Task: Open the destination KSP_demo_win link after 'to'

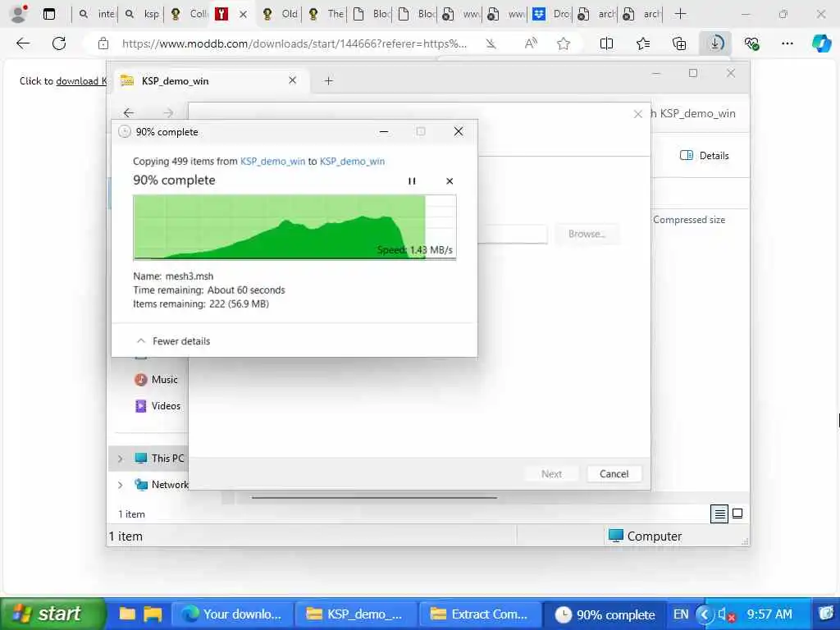Action: tap(352, 162)
